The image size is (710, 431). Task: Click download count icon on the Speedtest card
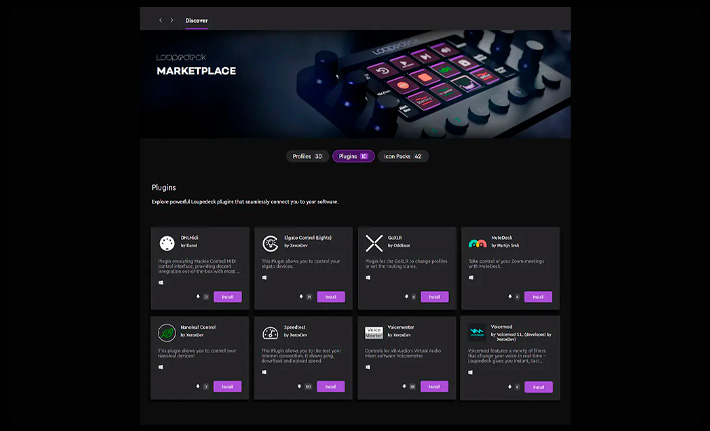[x=299, y=386]
